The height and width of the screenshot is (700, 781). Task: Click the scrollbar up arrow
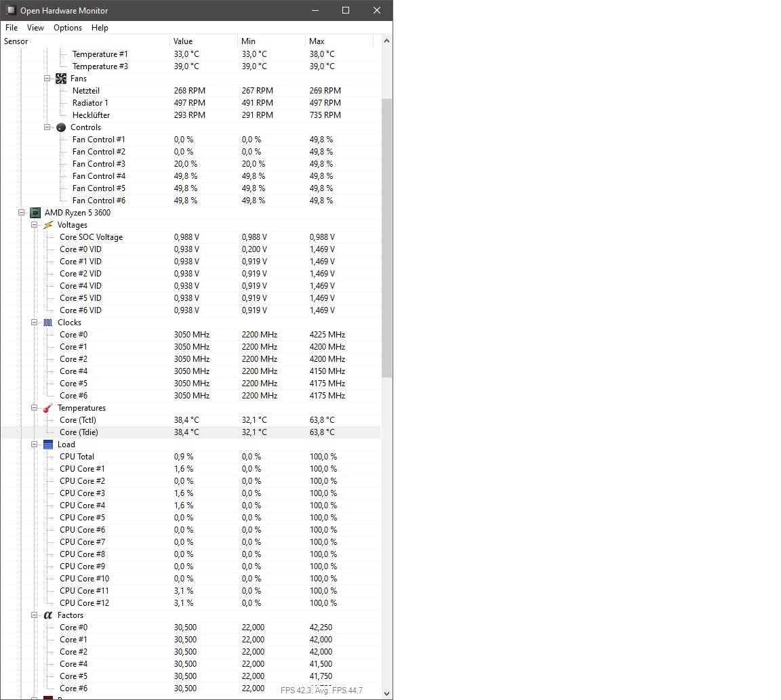(x=386, y=41)
